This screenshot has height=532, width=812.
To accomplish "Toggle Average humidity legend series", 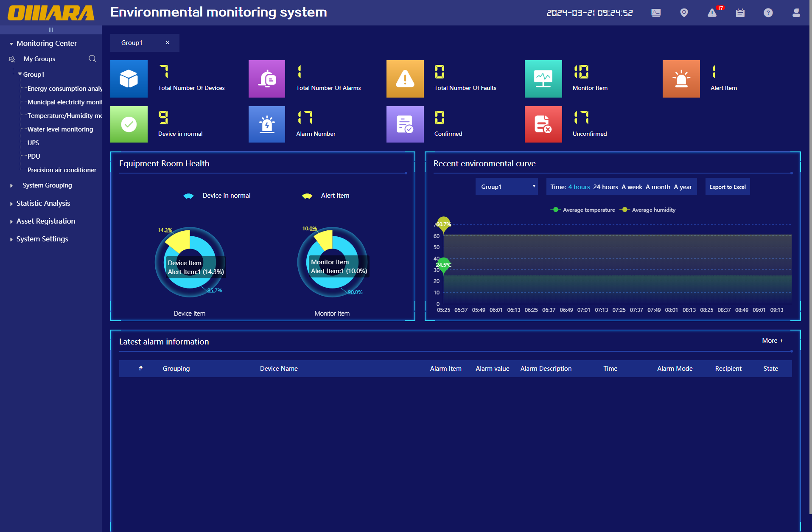I will [648, 210].
